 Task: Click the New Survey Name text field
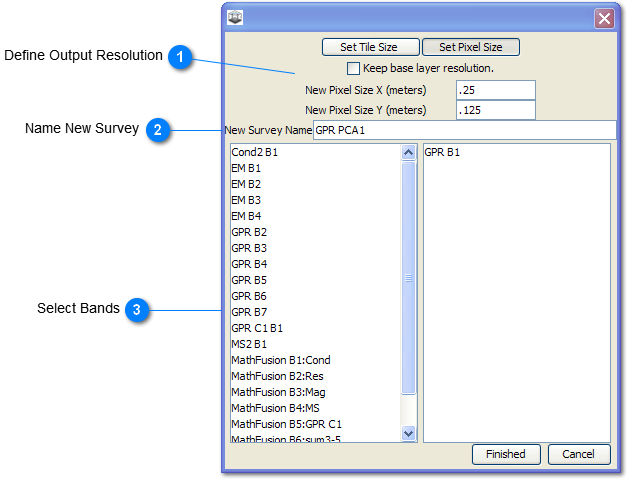[464, 130]
